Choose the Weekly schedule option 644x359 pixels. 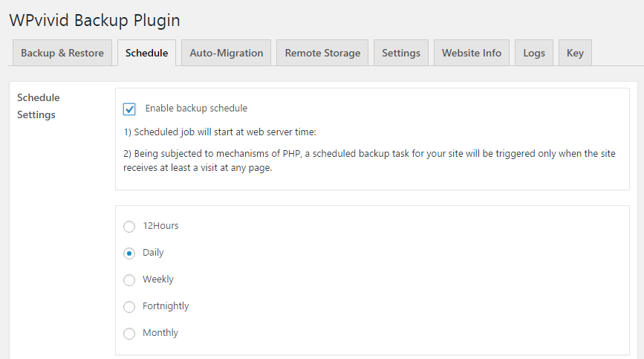129,279
